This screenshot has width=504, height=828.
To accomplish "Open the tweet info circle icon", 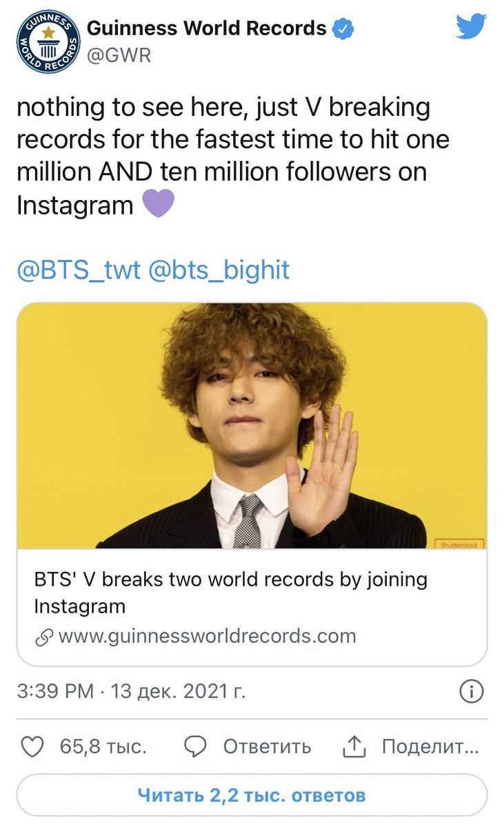I will pyautogui.click(x=471, y=692).
